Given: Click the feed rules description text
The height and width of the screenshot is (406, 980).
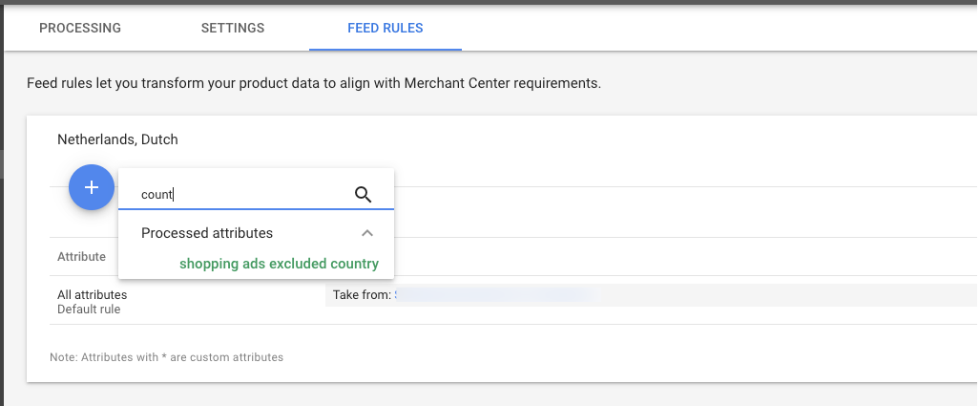Looking at the screenshot, I should point(314,83).
